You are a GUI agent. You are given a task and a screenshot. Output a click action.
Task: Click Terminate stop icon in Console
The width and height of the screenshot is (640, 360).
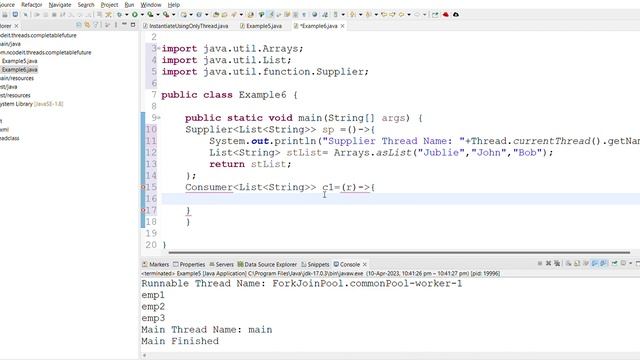click(540, 263)
